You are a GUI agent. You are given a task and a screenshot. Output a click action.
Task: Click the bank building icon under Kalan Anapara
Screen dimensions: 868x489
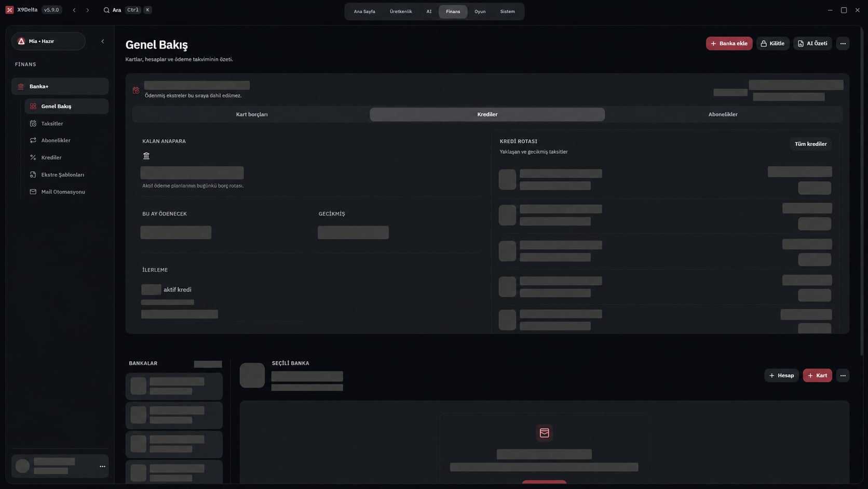coord(146,156)
